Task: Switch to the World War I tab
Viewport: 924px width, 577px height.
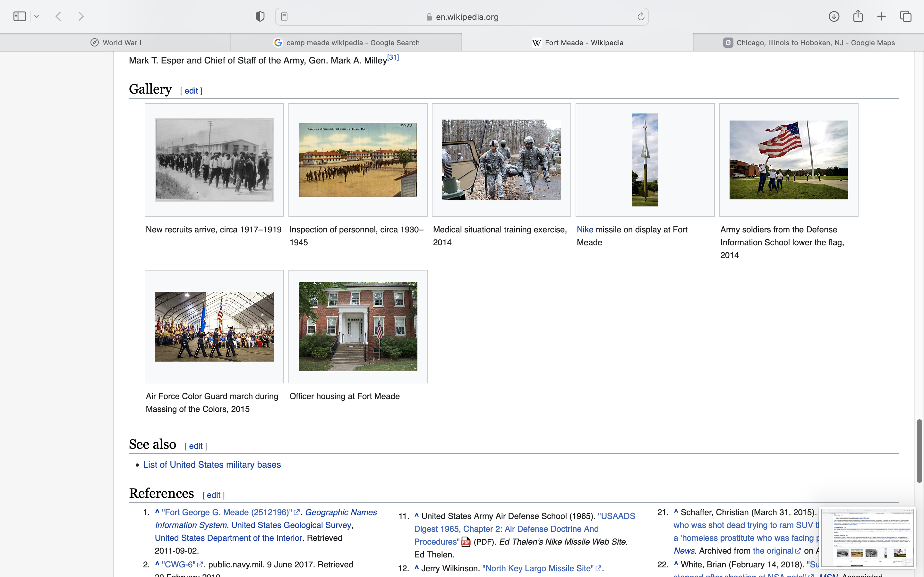Action: (x=115, y=43)
